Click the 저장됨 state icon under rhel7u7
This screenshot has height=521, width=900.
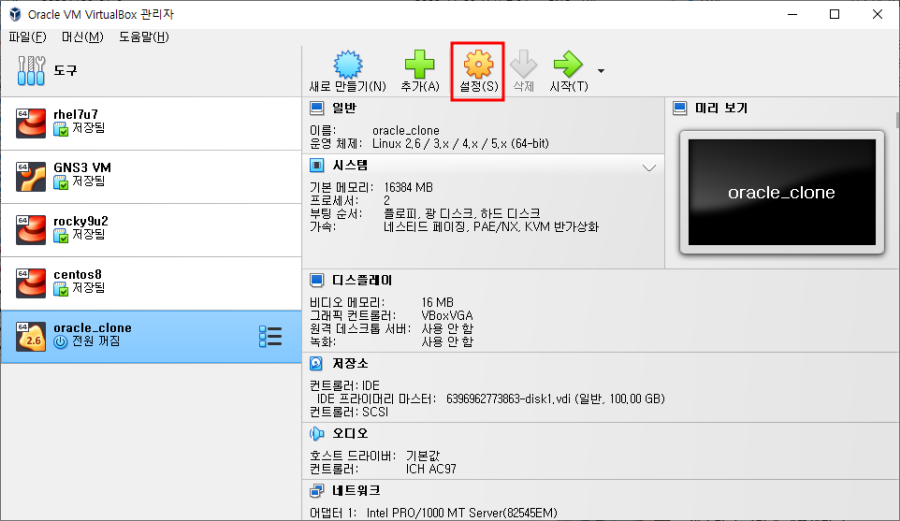61,130
